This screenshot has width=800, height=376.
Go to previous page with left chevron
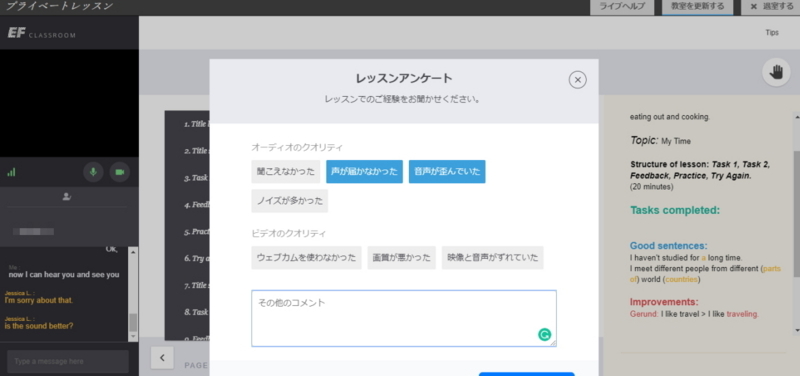pyautogui.click(x=162, y=358)
